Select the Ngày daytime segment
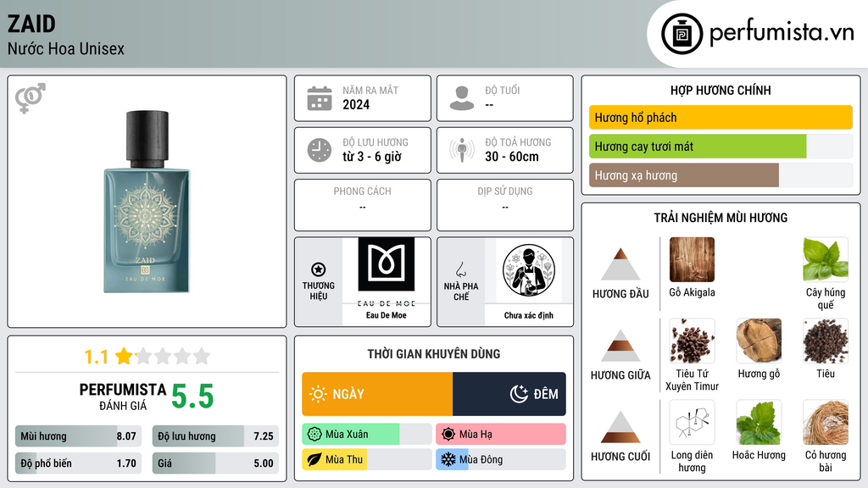This screenshot has height=488, width=868. pyautogui.click(x=377, y=394)
